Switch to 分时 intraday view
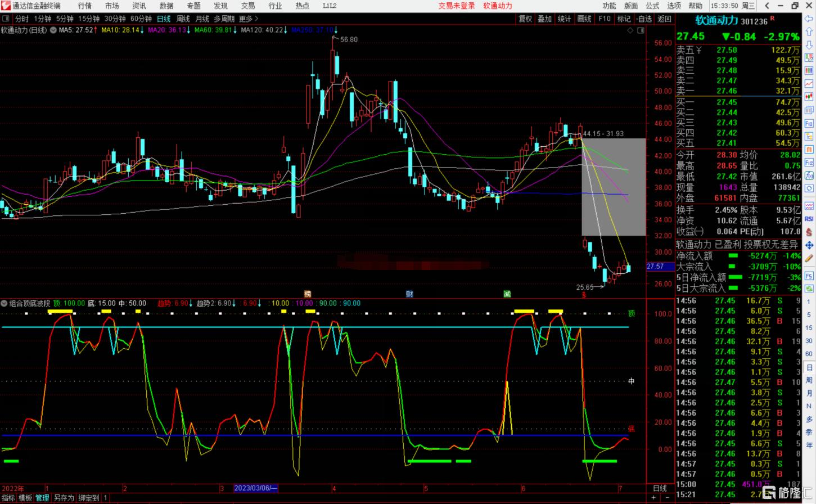816x504 pixels. [x=22, y=19]
